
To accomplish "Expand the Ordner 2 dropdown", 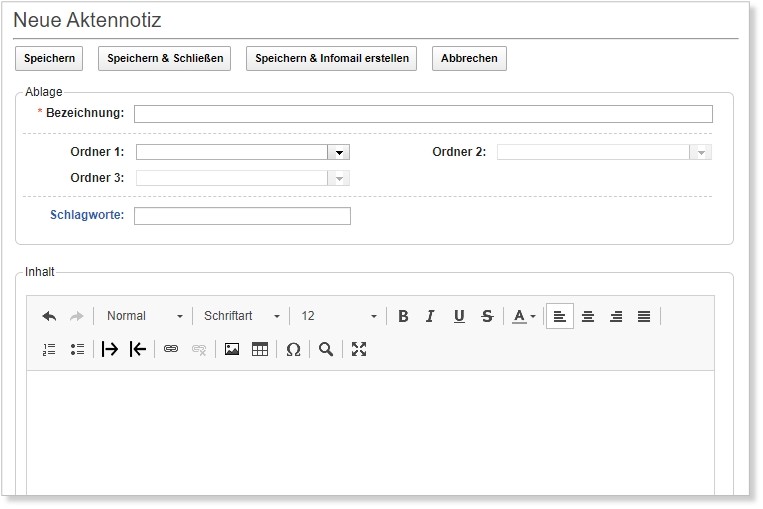I will pyautogui.click(x=701, y=152).
